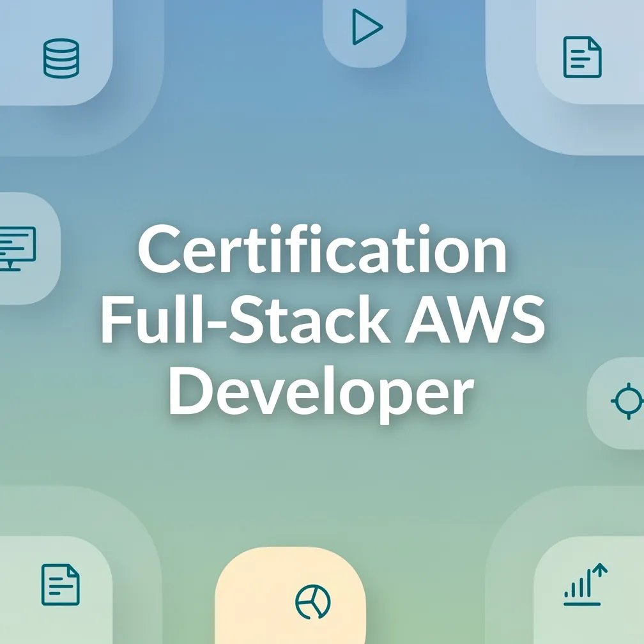644x644 pixels.
Task: Click the database stack icon
Action: 61,58
